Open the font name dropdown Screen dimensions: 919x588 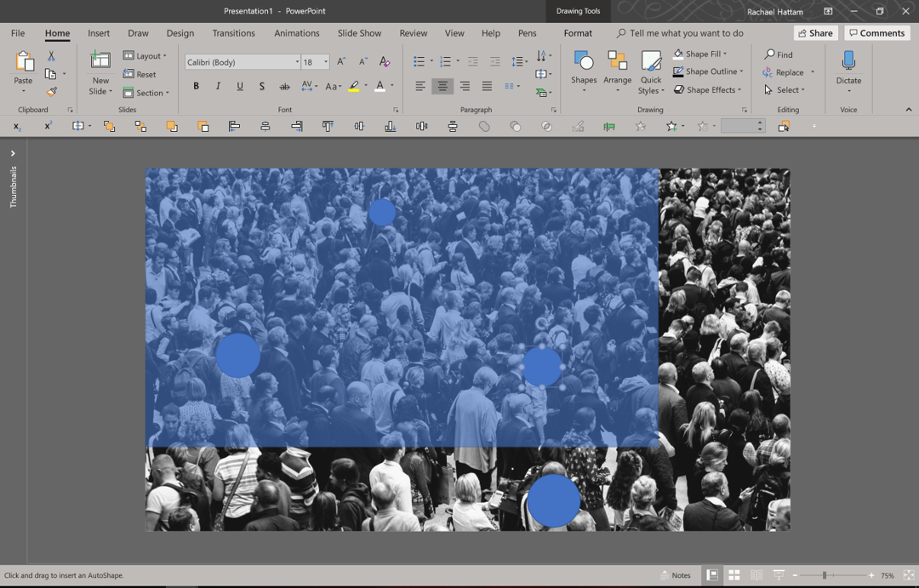click(x=297, y=61)
